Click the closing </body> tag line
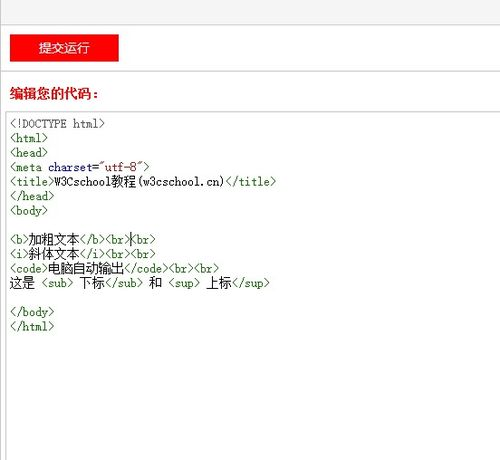The height and width of the screenshot is (460, 500). click(32, 312)
